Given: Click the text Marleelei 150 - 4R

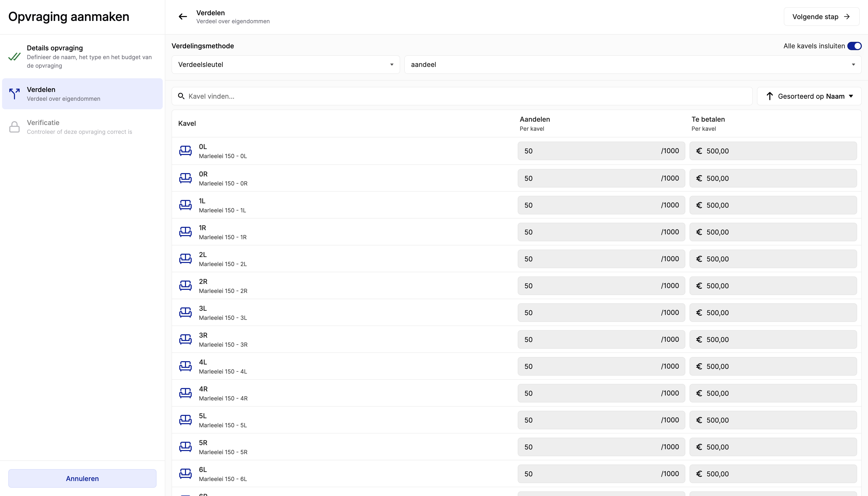Looking at the screenshot, I should pos(223,399).
